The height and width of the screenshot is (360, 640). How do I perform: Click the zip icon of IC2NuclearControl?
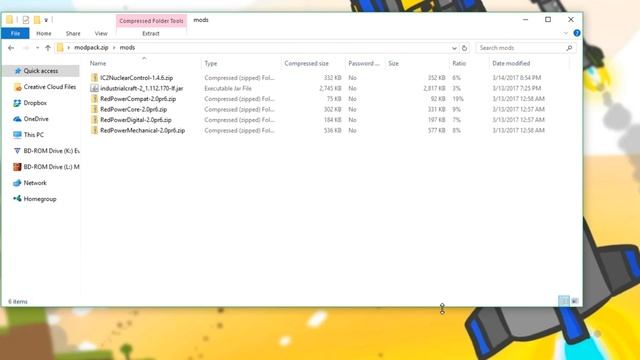(x=94, y=78)
